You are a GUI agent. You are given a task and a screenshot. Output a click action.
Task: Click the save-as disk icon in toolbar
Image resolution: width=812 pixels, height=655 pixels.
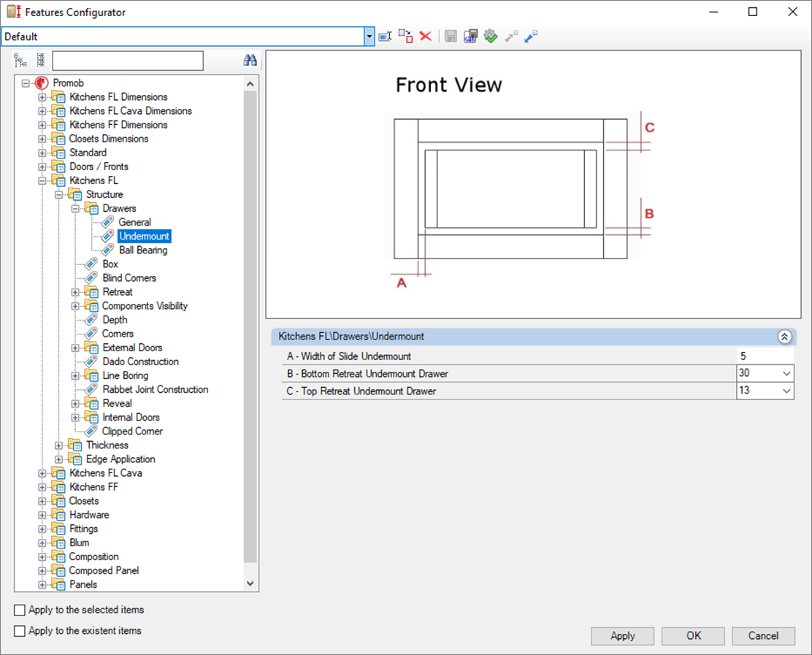pyautogui.click(x=470, y=37)
